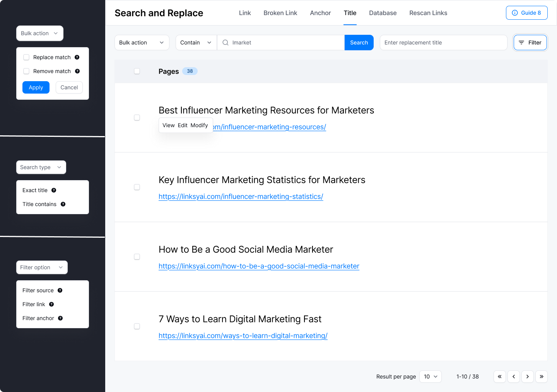Switch to the Database tab
Screen dimensions: 557x392
(x=383, y=13)
